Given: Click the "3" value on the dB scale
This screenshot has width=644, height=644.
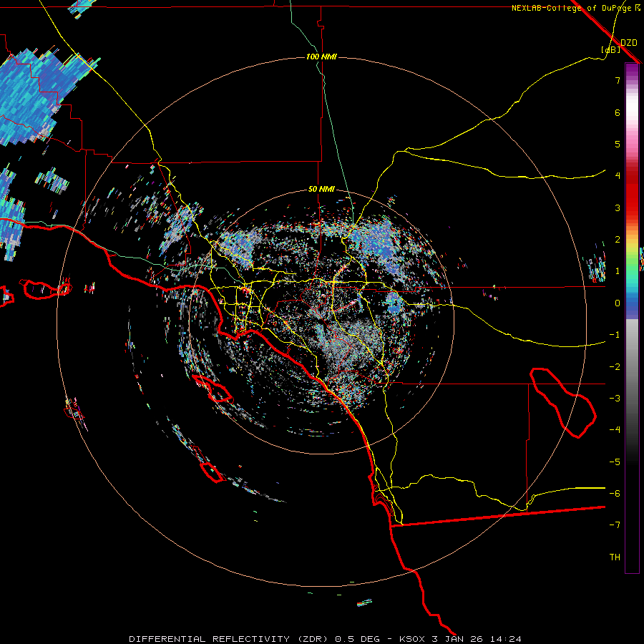Looking at the screenshot, I should coord(618,208).
